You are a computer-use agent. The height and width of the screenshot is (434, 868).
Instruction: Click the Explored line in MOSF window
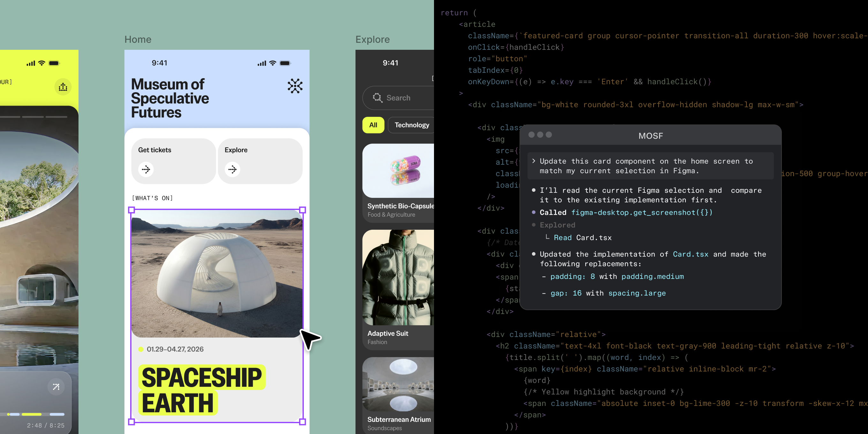[x=557, y=225]
